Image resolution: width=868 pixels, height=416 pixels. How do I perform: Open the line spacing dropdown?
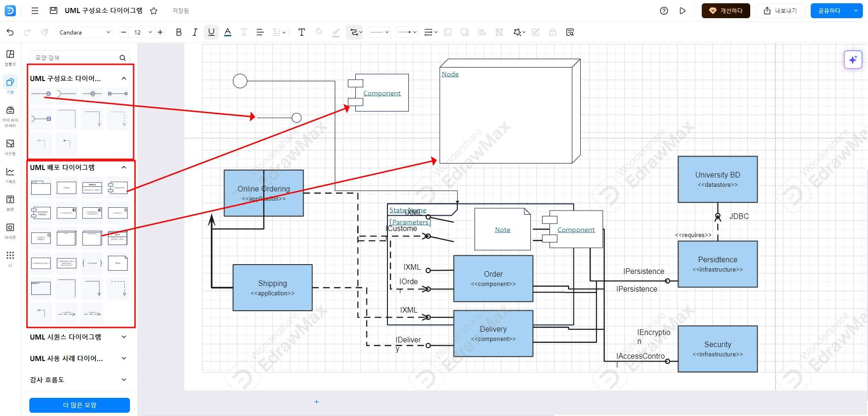pyautogui.click(x=279, y=32)
